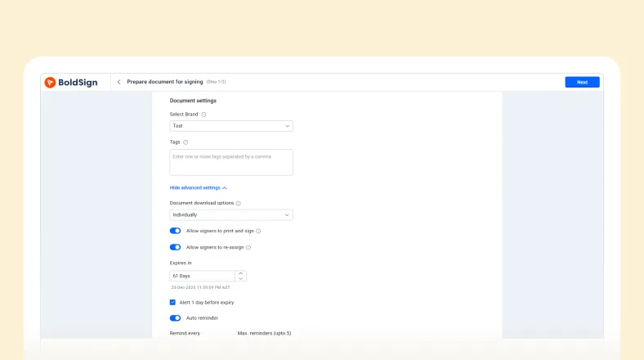Click the info icon beside Tags

(186, 142)
